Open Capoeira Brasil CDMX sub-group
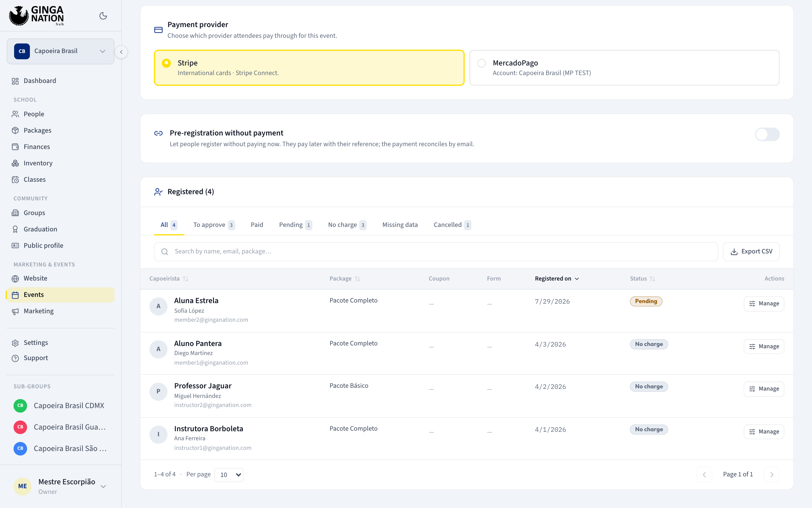 [60, 406]
